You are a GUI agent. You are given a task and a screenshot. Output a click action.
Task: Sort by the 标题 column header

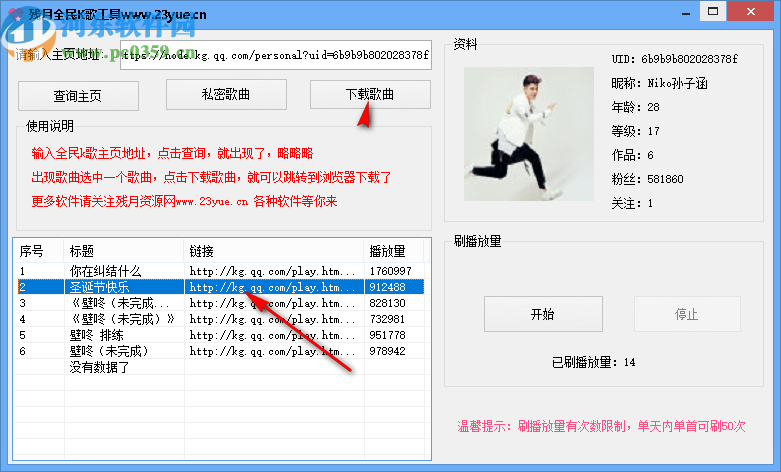click(x=124, y=251)
